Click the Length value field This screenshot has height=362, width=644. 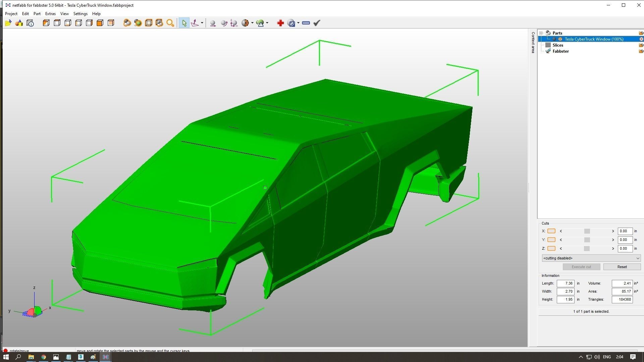point(566,283)
